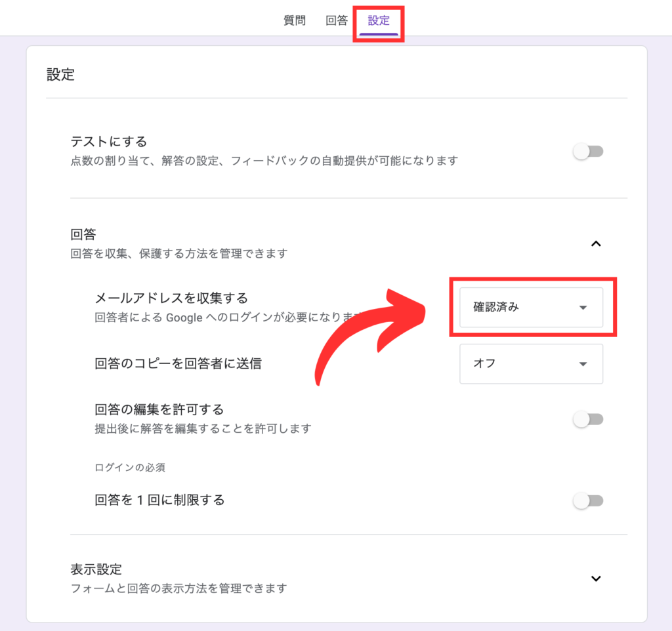
Task: Click the 回答を1回に制限する label text
Action: pos(159,500)
